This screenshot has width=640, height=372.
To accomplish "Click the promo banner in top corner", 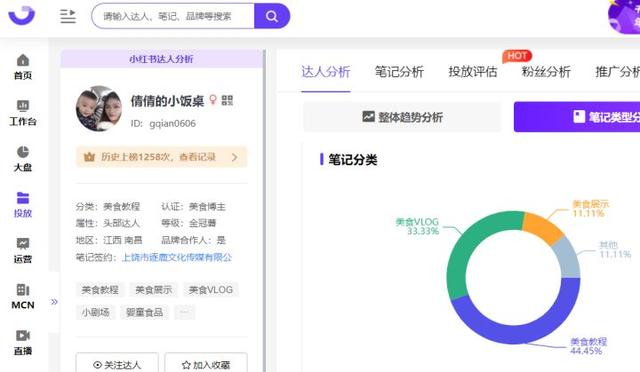I will [624, 17].
